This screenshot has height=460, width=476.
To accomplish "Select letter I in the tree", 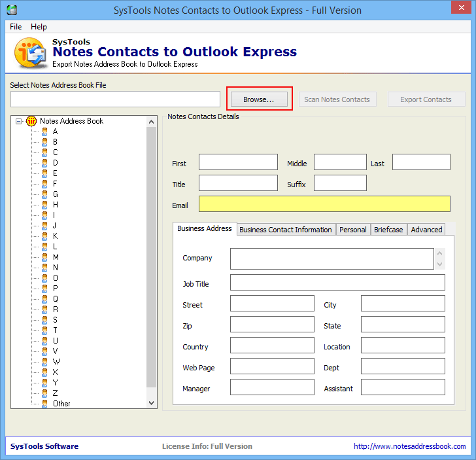I will point(54,215).
